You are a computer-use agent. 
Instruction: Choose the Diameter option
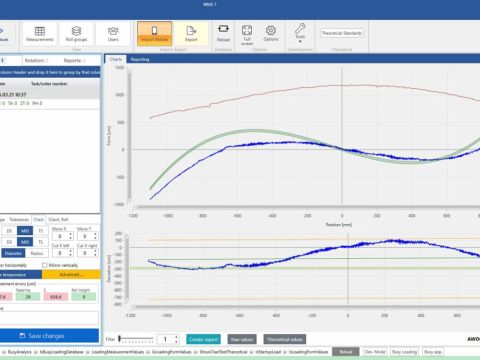coord(13,253)
